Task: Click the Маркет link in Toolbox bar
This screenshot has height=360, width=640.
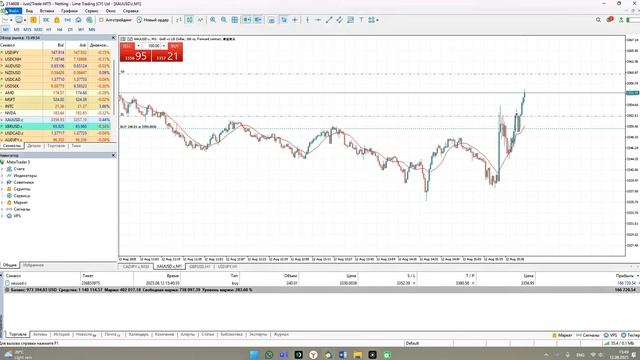Action: point(562,335)
